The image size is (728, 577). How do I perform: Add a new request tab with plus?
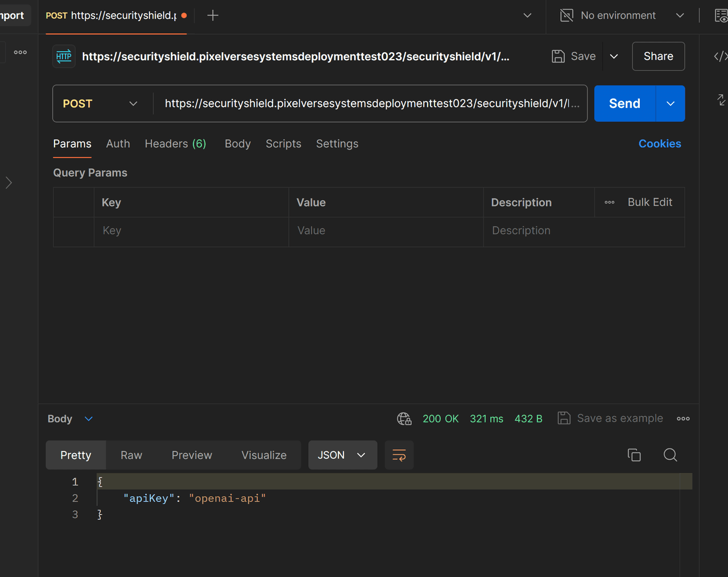click(213, 15)
